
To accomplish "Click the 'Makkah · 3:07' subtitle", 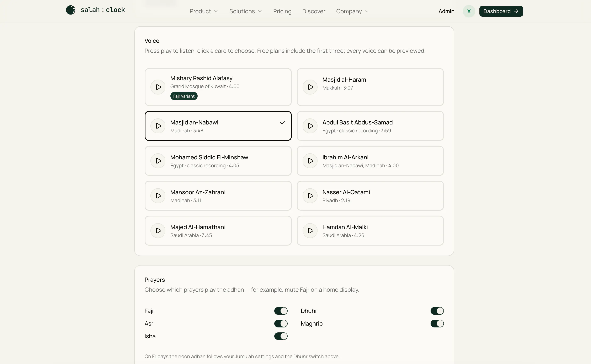I will (337, 88).
